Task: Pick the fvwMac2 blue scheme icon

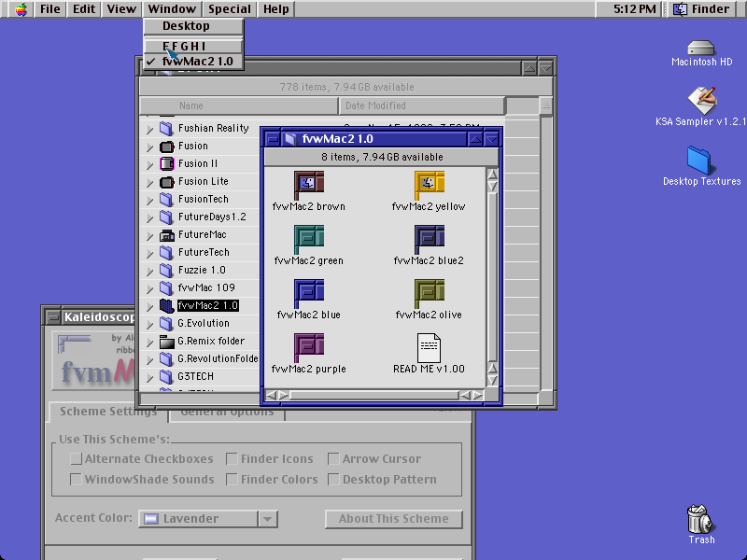Action: (x=309, y=293)
